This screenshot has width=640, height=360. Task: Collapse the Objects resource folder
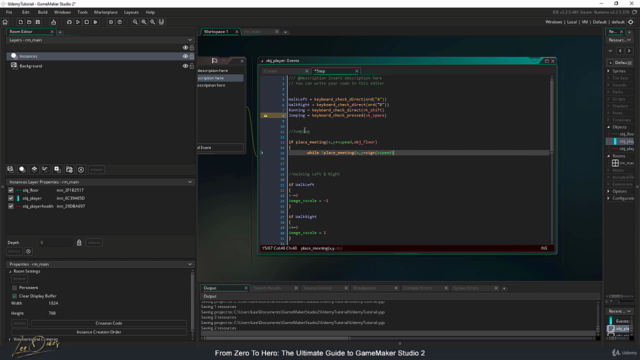point(609,127)
